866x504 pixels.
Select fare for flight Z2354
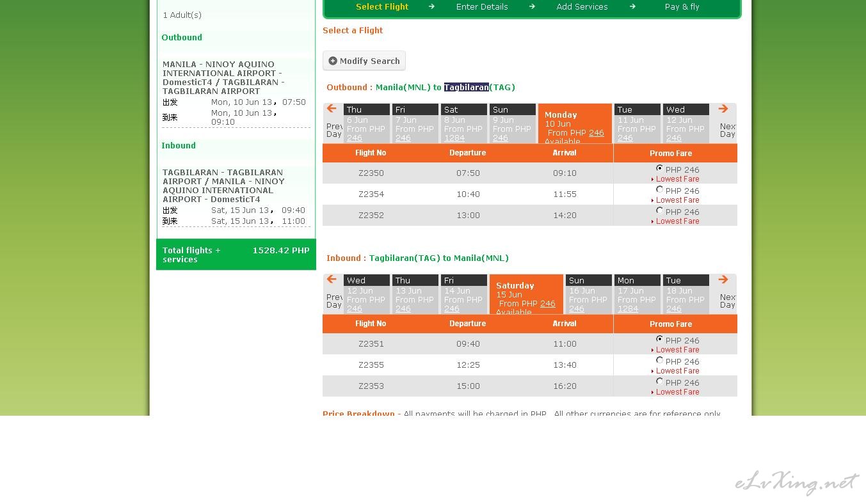659,189
